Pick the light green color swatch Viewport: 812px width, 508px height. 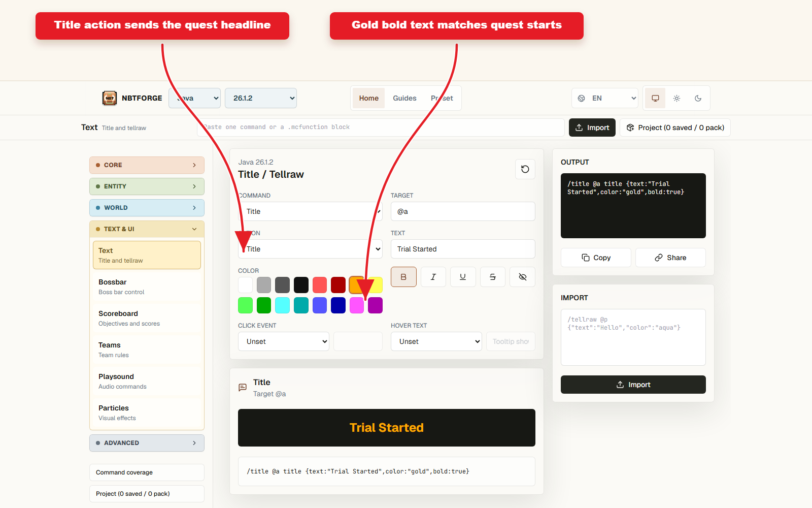pyautogui.click(x=246, y=305)
